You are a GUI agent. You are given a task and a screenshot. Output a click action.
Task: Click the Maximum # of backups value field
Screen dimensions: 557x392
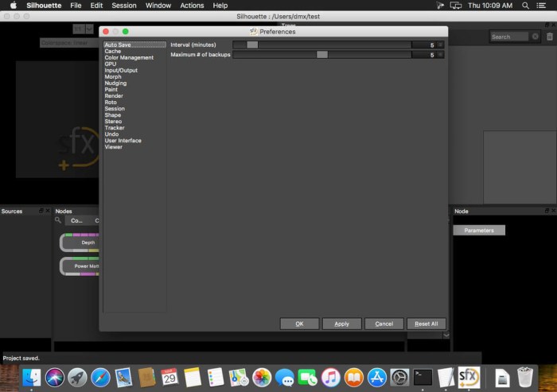pyautogui.click(x=423, y=55)
